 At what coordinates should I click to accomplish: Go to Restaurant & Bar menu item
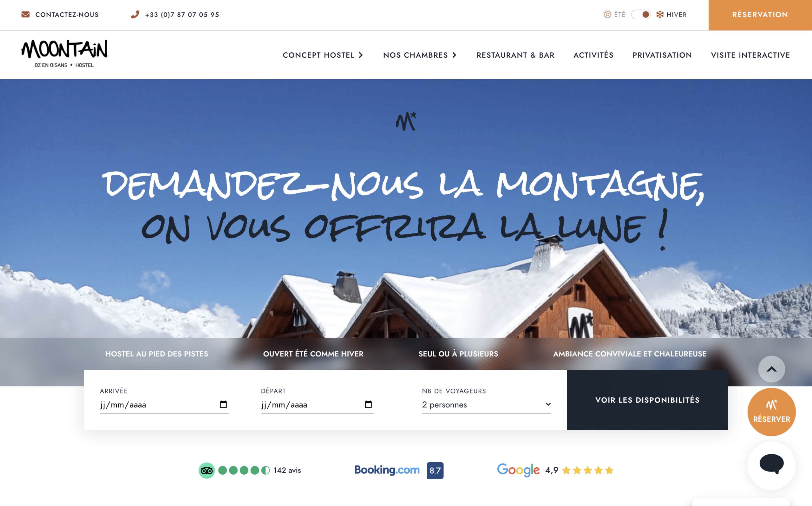tap(515, 55)
